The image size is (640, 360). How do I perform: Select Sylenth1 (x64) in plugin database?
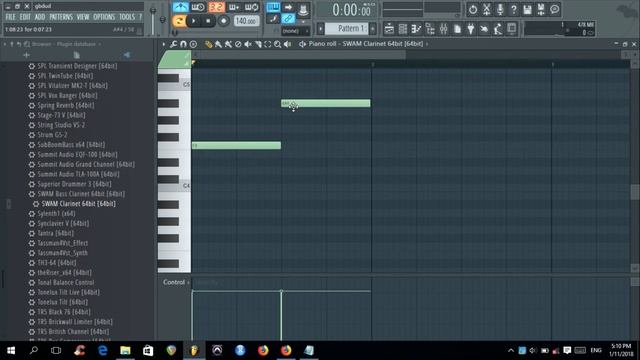click(56, 213)
